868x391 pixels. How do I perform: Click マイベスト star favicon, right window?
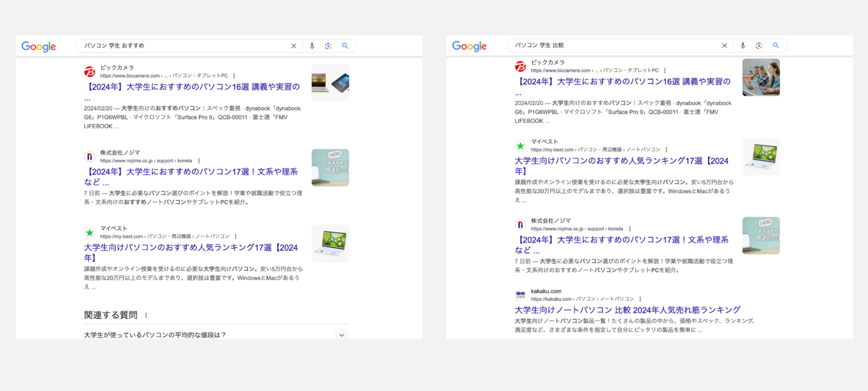[x=521, y=146]
